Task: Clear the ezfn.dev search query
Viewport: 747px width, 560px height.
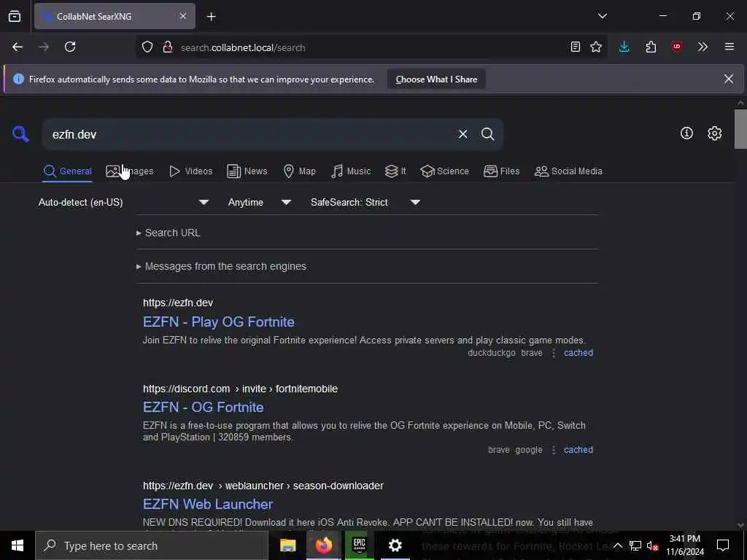Action: tap(462, 134)
